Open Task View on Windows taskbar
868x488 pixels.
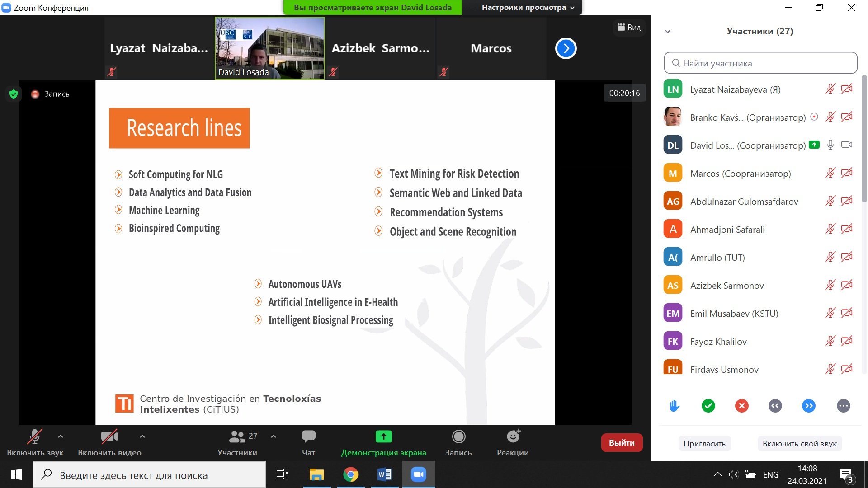pos(282,474)
